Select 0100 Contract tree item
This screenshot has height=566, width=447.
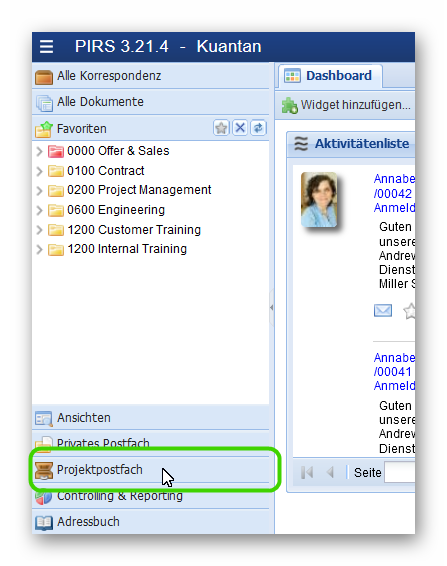(105, 171)
